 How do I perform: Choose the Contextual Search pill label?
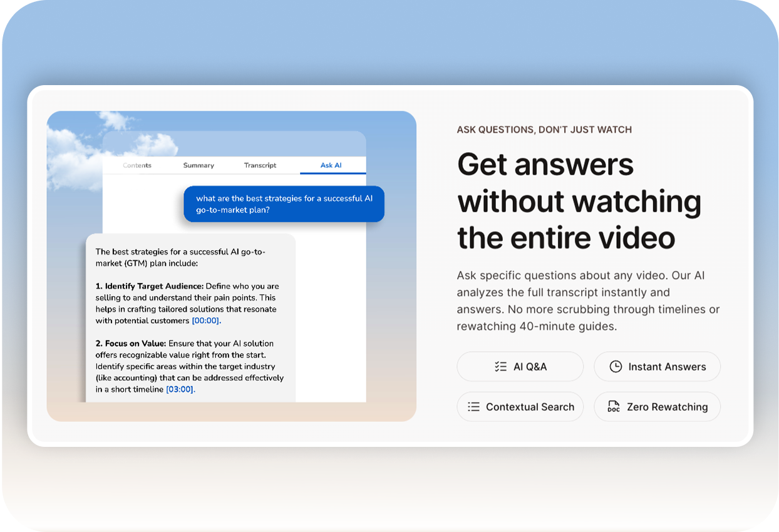(530, 407)
